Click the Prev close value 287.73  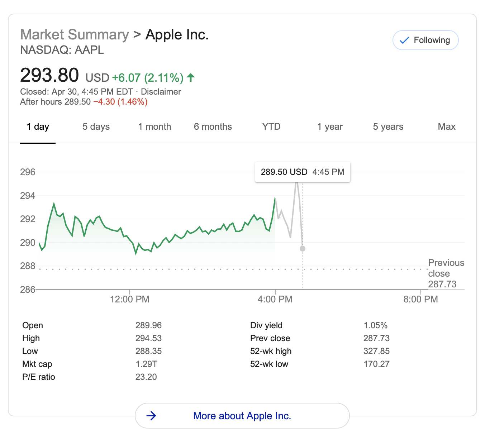[x=377, y=338]
